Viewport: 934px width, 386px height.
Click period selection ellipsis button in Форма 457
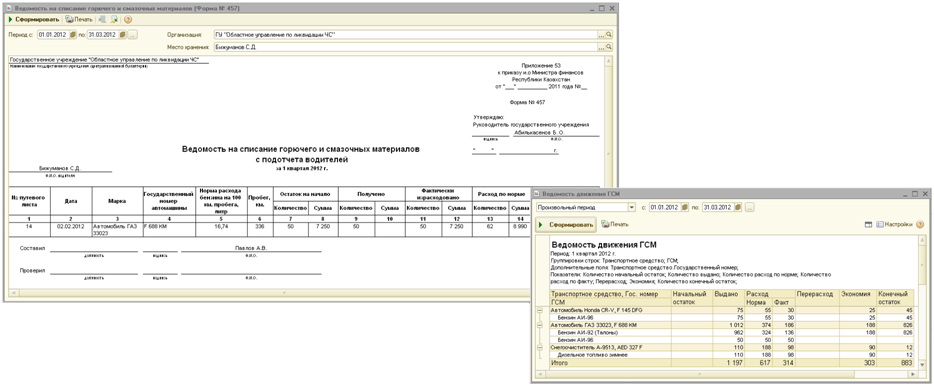pos(132,35)
